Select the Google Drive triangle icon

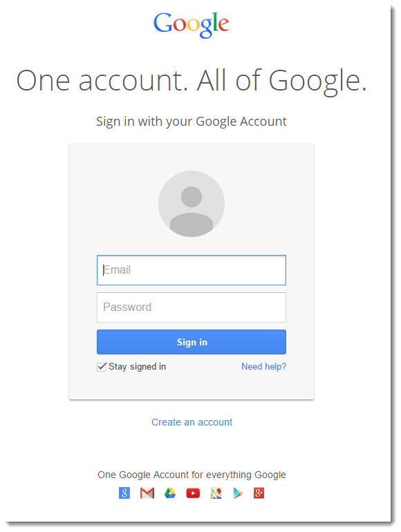tap(170, 493)
